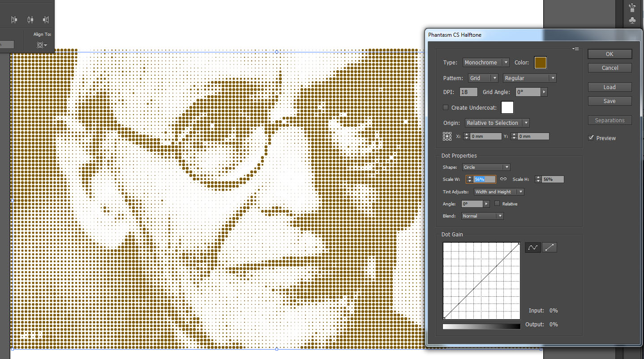Click the origin X stepper arrows
The image size is (644, 359).
[x=467, y=137]
